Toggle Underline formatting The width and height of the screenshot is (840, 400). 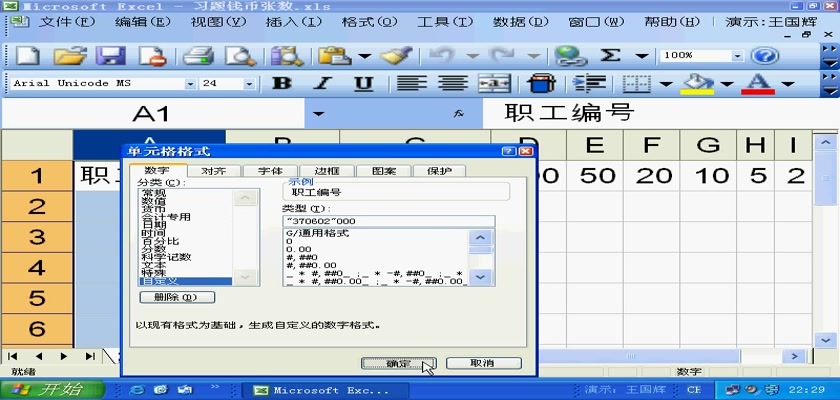click(364, 84)
